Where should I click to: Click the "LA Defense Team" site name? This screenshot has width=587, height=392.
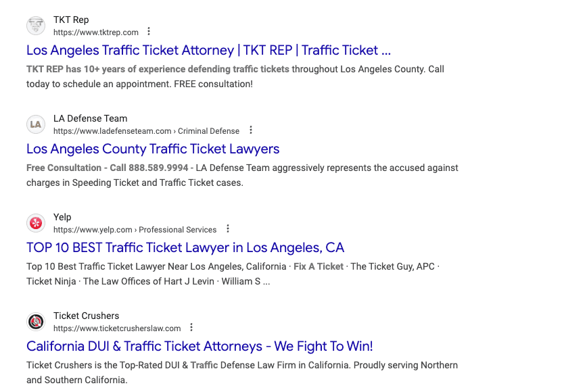pyautogui.click(x=90, y=118)
